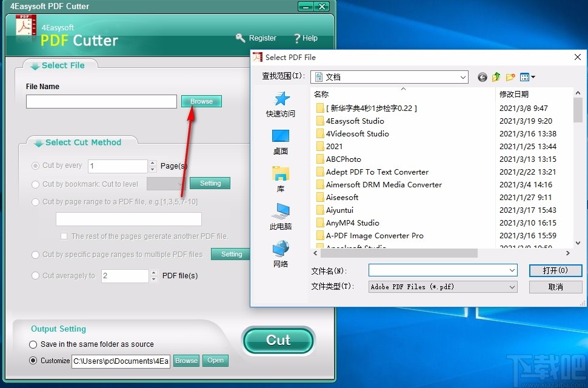Open the file type dropdown showing Adobe PDF Files
The height and width of the screenshot is (388, 588).
512,287
